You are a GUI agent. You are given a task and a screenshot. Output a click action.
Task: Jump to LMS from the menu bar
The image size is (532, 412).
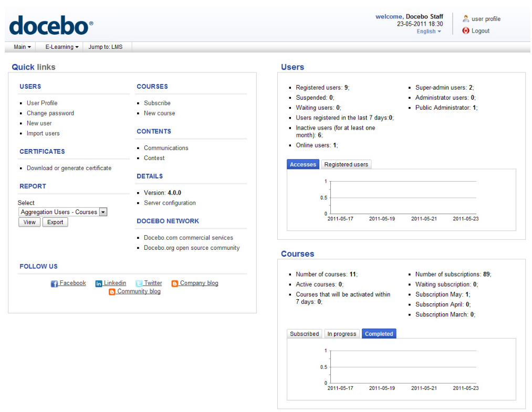(106, 47)
